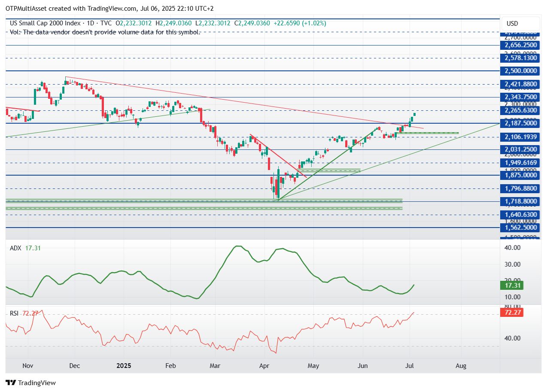Select the RSI indicator label
This screenshot has height=392, width=547.
click(14, 313)
